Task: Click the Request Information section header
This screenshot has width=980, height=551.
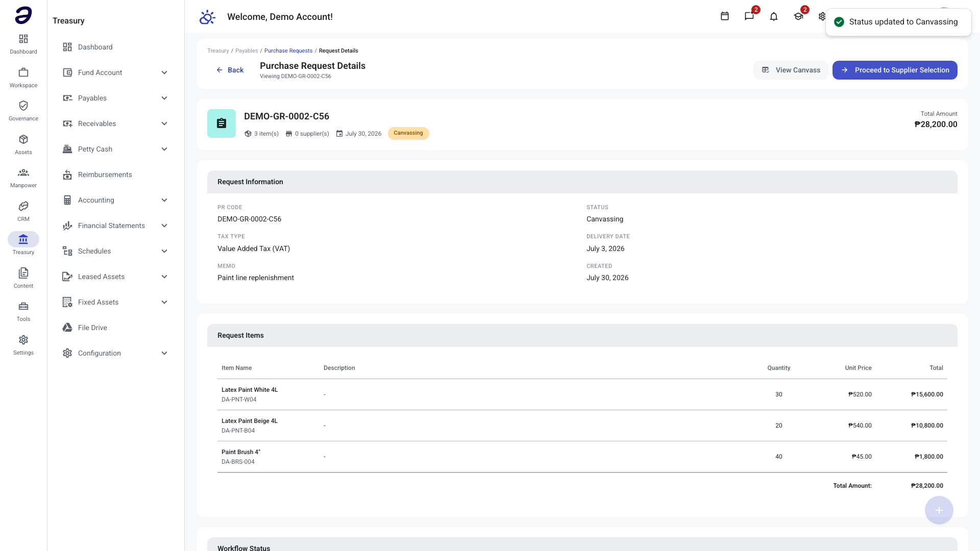Action: tap(582, 182)
